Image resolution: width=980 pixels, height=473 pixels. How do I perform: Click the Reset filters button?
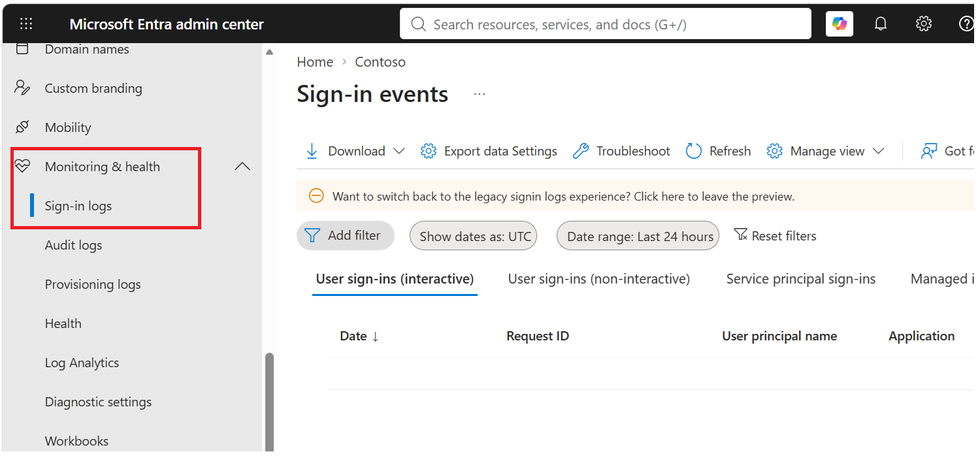775,236
